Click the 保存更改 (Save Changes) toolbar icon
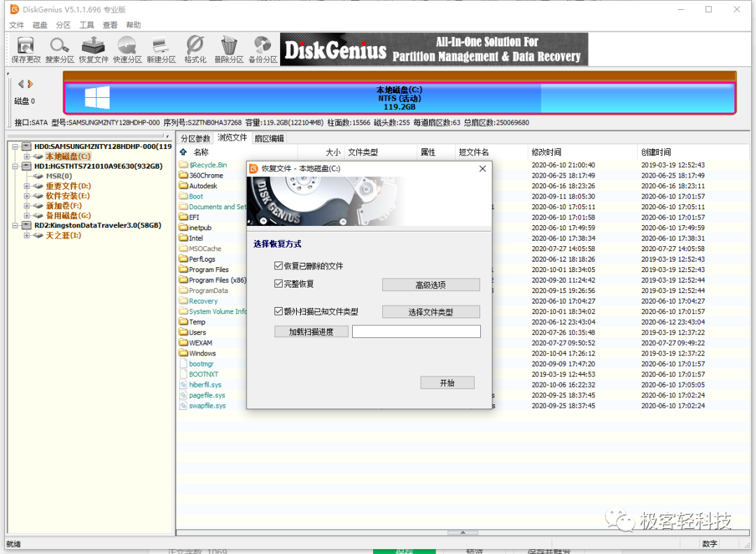 coord(26,49)
